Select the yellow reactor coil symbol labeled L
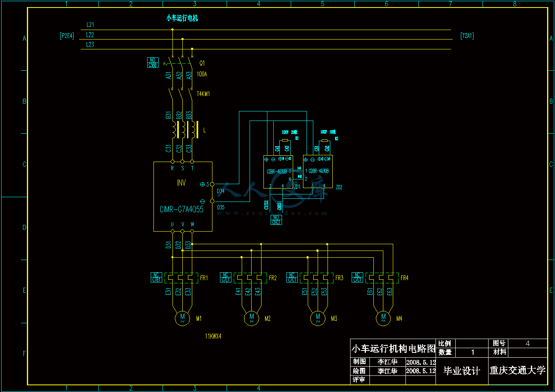 (x=185, y=130)
